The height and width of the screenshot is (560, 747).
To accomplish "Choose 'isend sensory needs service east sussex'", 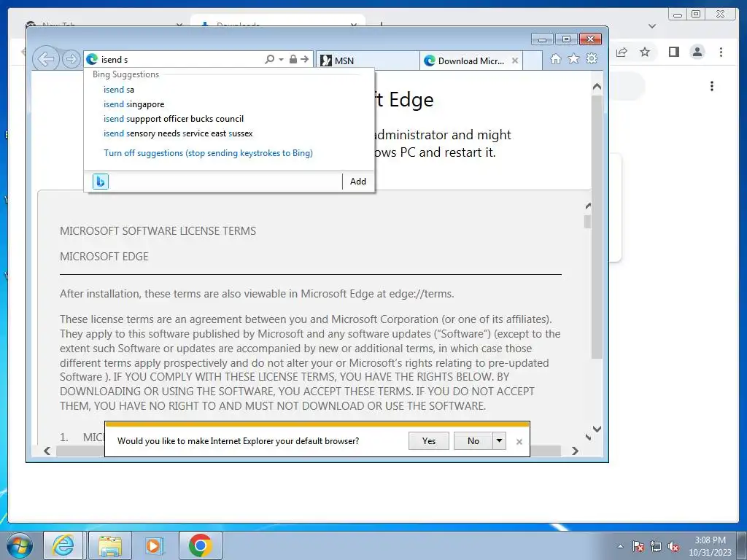I will (228, 134).
